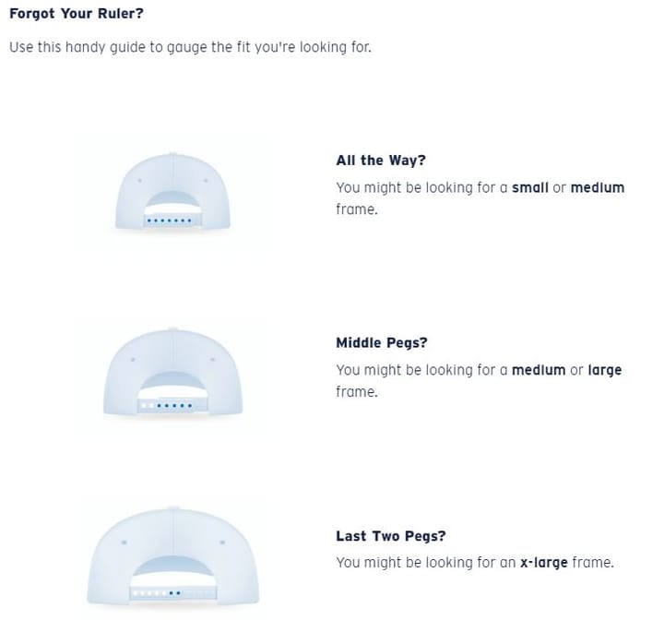Click the top button of first cap
664x644 pixels.
[x=172, y=154]
